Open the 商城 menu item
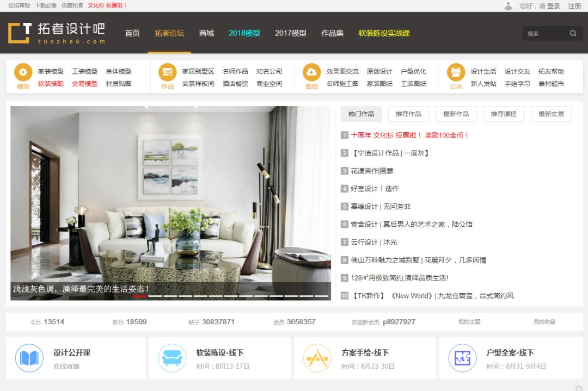The width and height of the screenshot is (588, 391). click(206, 33)
